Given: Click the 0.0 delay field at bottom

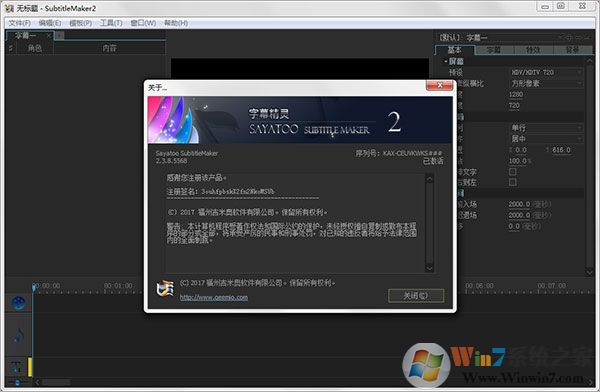Looking at the screenshot, I should tap(514, 226).
